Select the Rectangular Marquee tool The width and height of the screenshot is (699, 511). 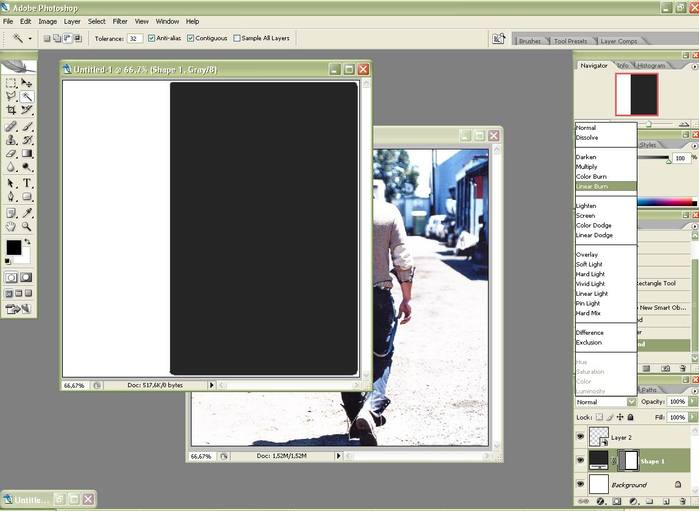click(x=11, y=83)
